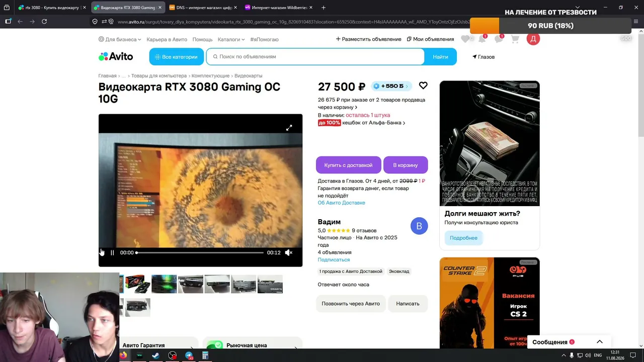Unmute the listing video sound
Screen dimensions: 644x362
point(289,252)
